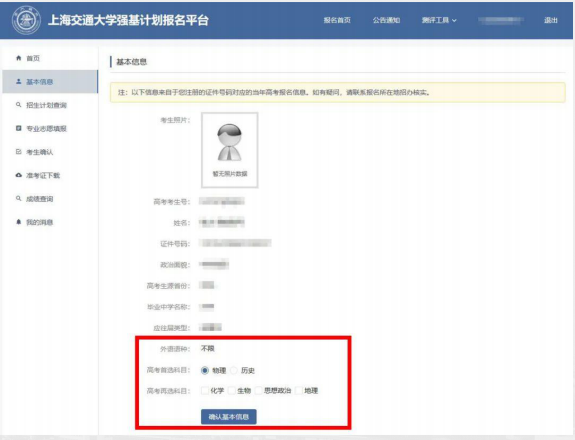Click the check icon beside 考生确认

[x=19, y=152]
